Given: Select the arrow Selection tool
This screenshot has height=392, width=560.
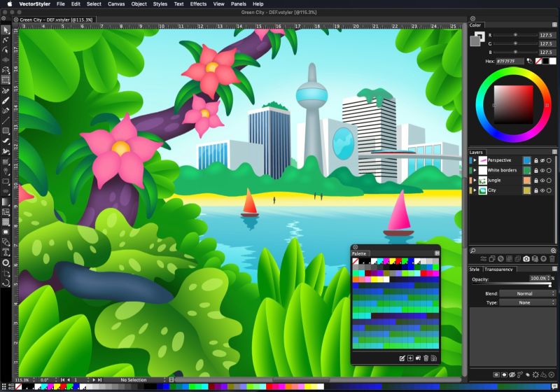Looking at the screenshot, I should pyautogui.click(x=6, y=30).
